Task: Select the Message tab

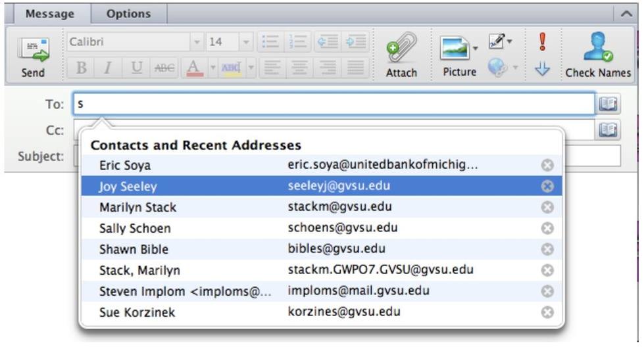Action: pos(49,14)
